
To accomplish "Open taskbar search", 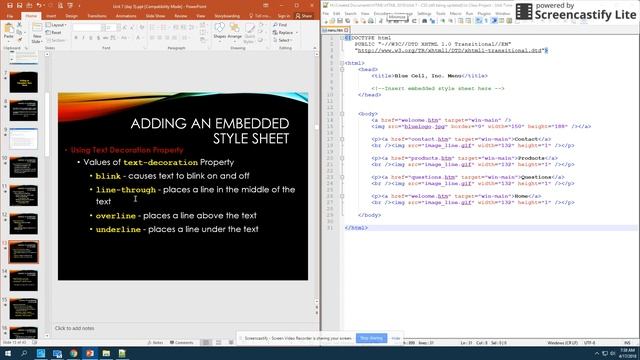I will coord(24,353).
